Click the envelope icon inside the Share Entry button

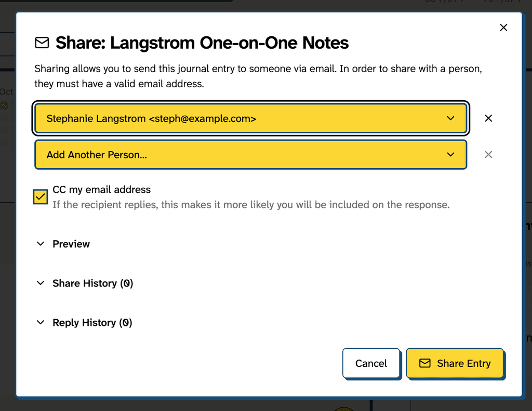pyautogui.click(x=425, y=363)
